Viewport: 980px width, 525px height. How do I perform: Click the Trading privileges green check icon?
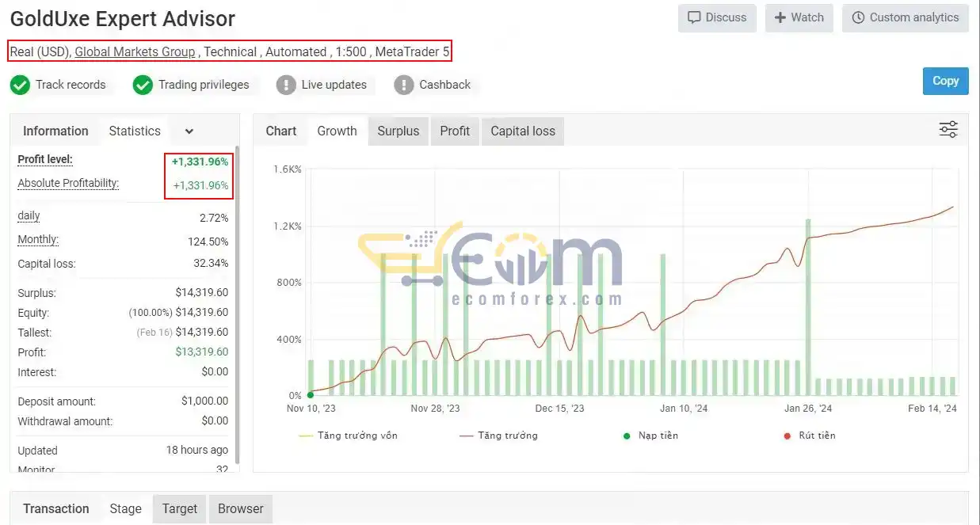tap(143, 85)
